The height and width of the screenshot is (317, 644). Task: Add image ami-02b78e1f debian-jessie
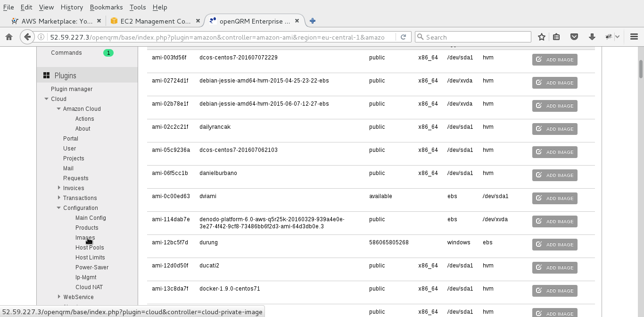[554, 106]
